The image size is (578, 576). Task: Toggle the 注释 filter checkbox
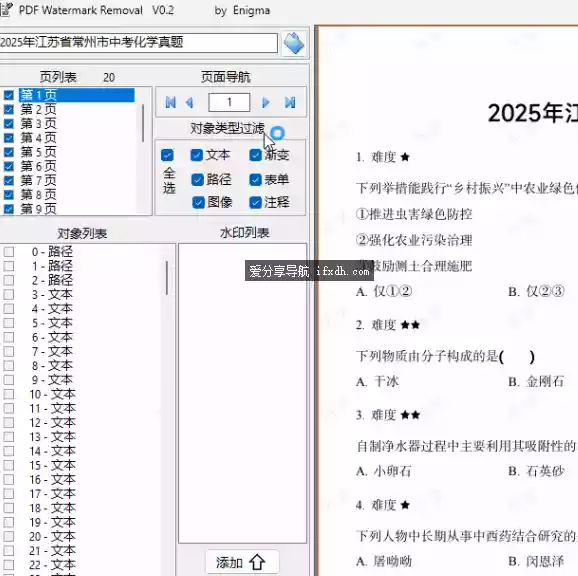click(255, 202)
